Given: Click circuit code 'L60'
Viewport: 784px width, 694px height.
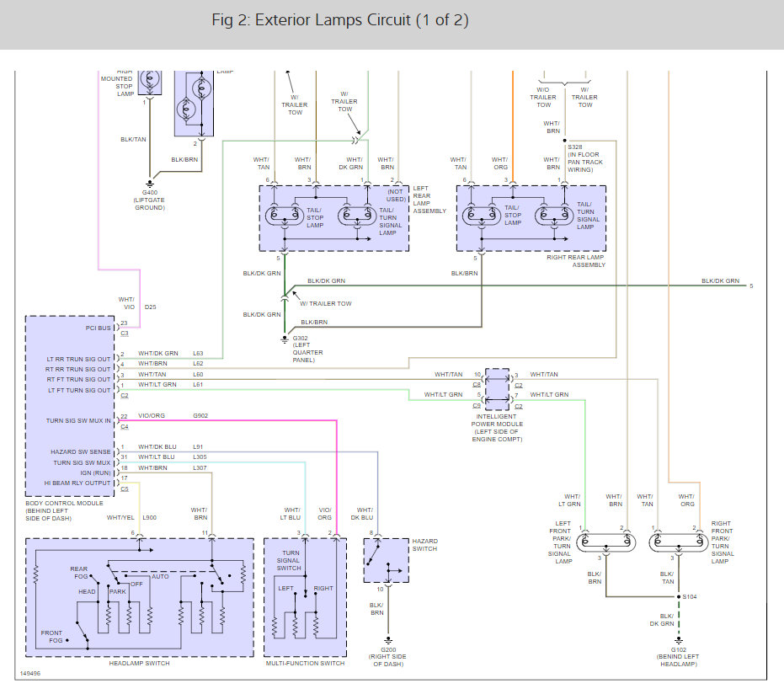Looking at the screenshot, I should 198,374.
